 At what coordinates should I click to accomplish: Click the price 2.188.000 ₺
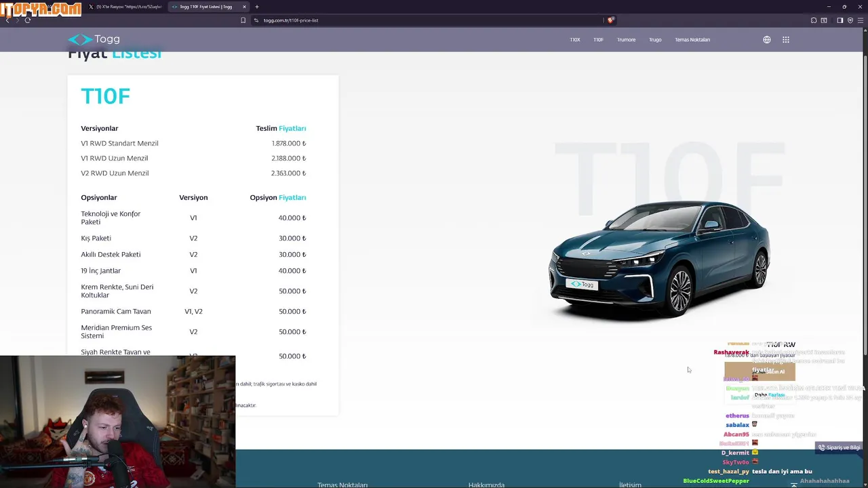289,158
